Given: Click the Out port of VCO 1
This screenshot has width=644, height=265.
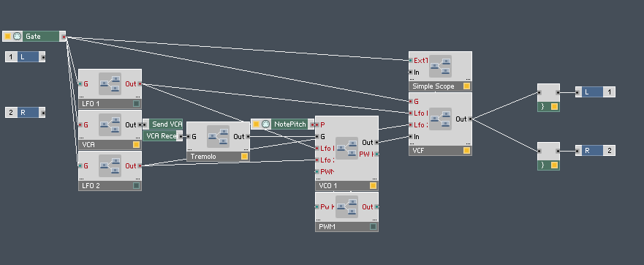Looking at the screenshot, I should coord(376,142).
